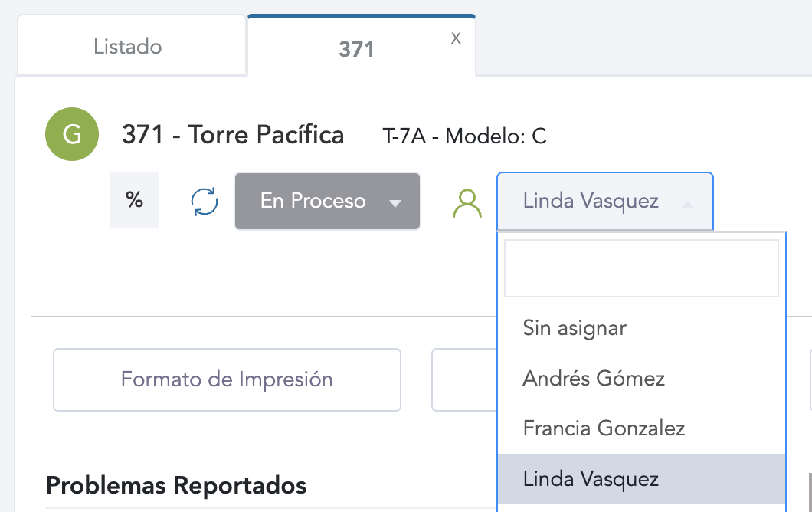Click the blue refresh arrows icon
The image size is (812, 512).
[205, 202]
